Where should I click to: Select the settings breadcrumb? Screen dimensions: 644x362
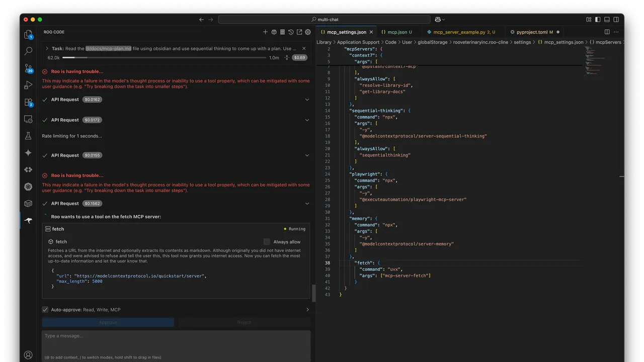pyautogui.click(x=522, y=42)
